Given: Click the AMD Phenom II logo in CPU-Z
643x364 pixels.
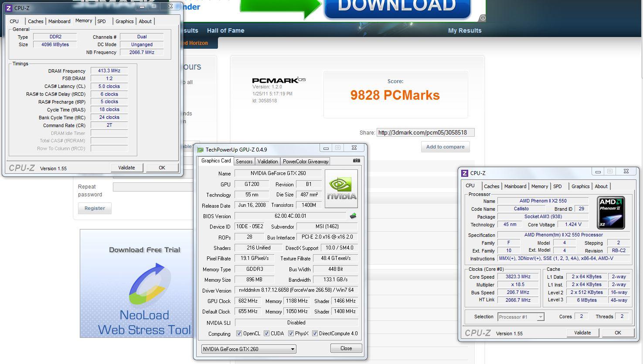Looking at the screenshot, I should 611,213.
